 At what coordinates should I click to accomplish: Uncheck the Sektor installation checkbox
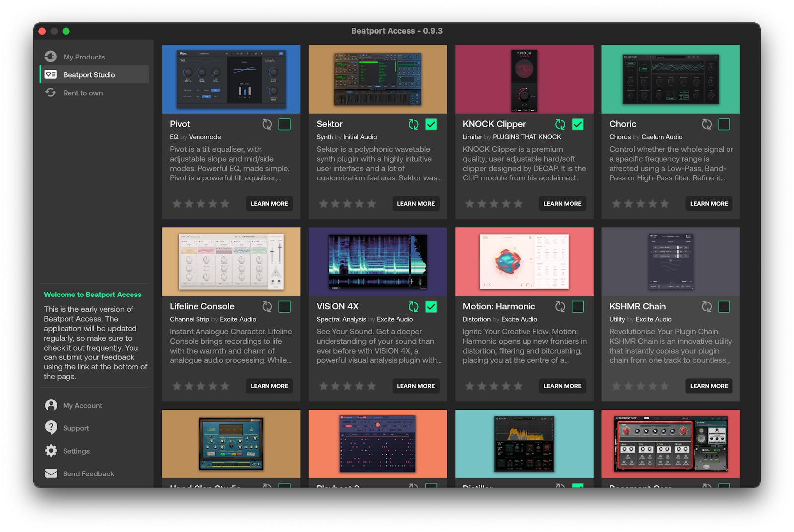click(x=431, y=124)
